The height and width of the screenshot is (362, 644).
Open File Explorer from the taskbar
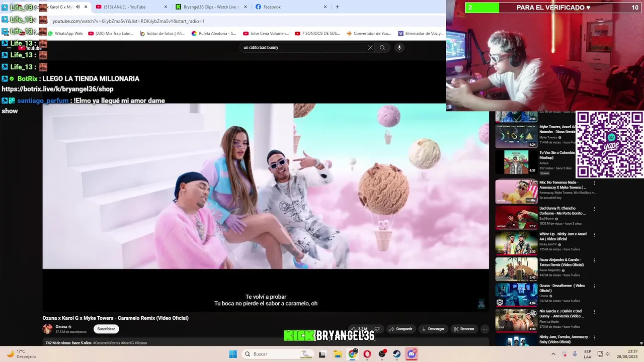[x=338, y=354]
